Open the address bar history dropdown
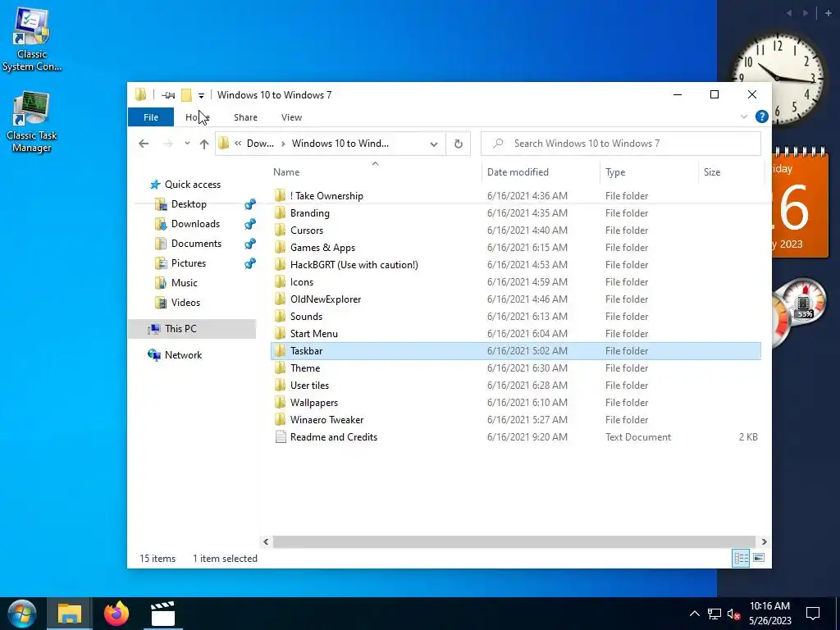840x630 pixels. click(434, 144)
